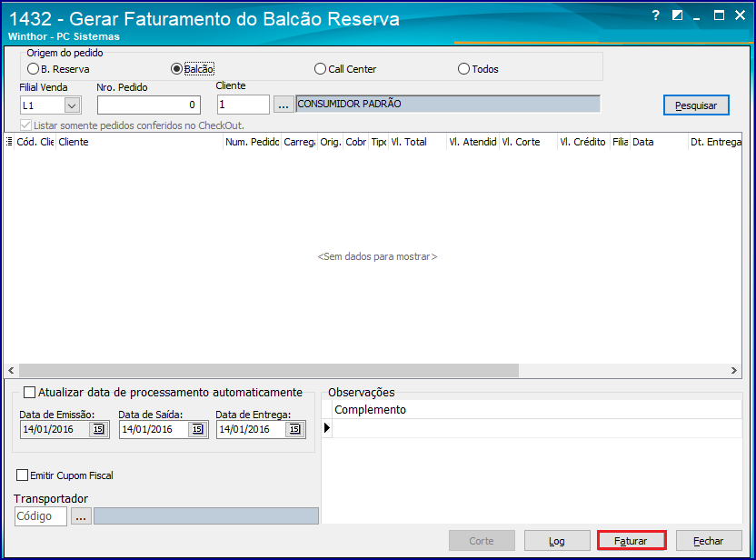
Task: Open calendar for Data de Saída
Action: [x=197, y=429]
